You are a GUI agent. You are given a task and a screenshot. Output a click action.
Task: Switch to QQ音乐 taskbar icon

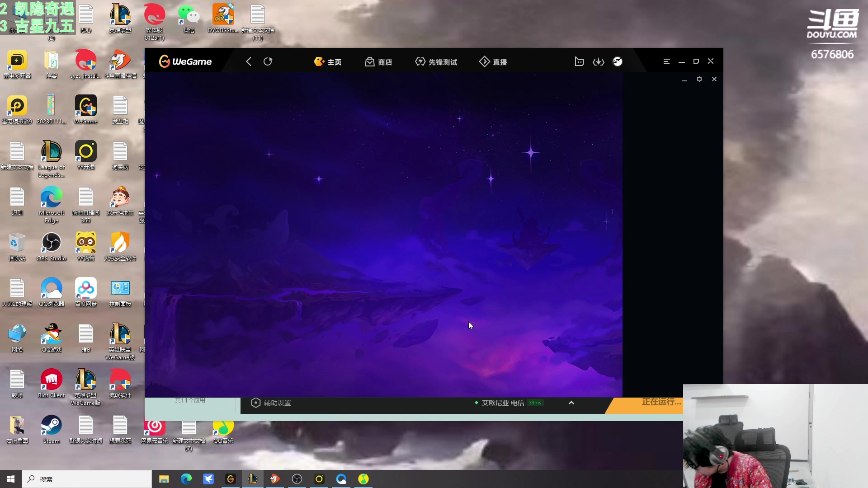coord(363,479)
